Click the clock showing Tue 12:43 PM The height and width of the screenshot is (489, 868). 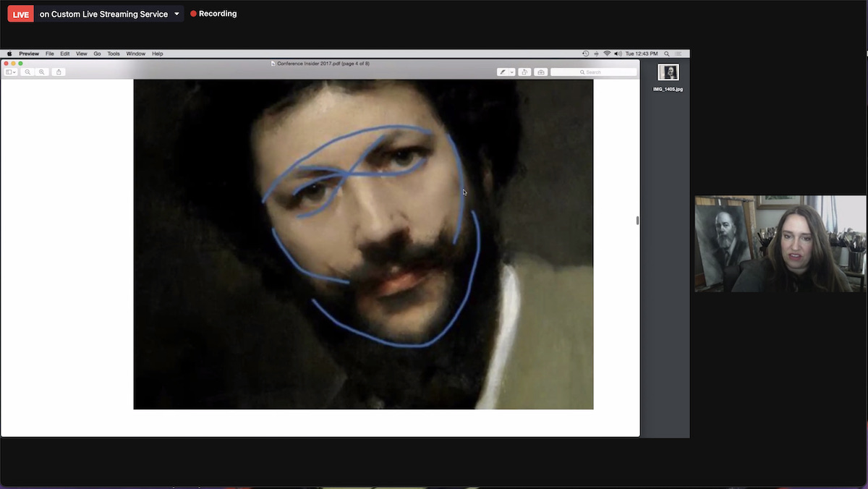coord(642,54)
